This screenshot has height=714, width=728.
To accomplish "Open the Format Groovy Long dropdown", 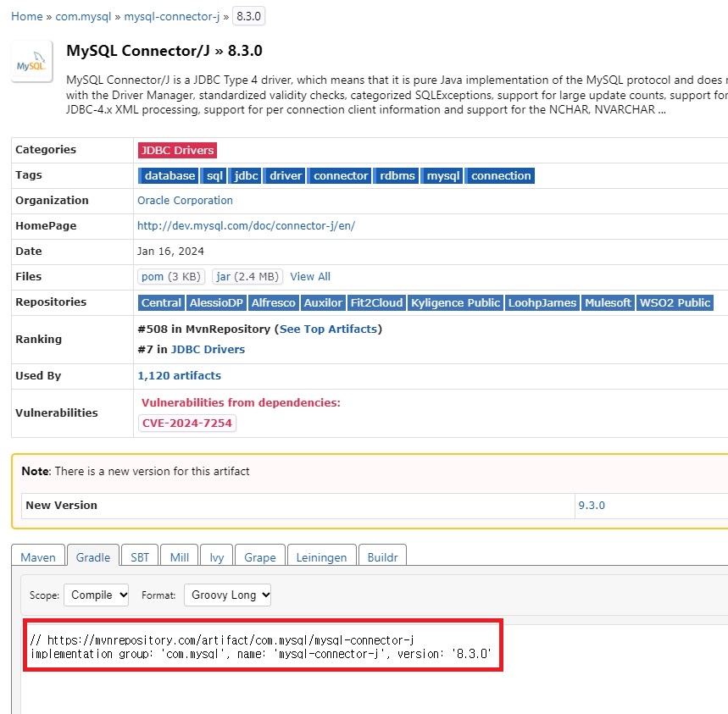I will click(227, 595).
